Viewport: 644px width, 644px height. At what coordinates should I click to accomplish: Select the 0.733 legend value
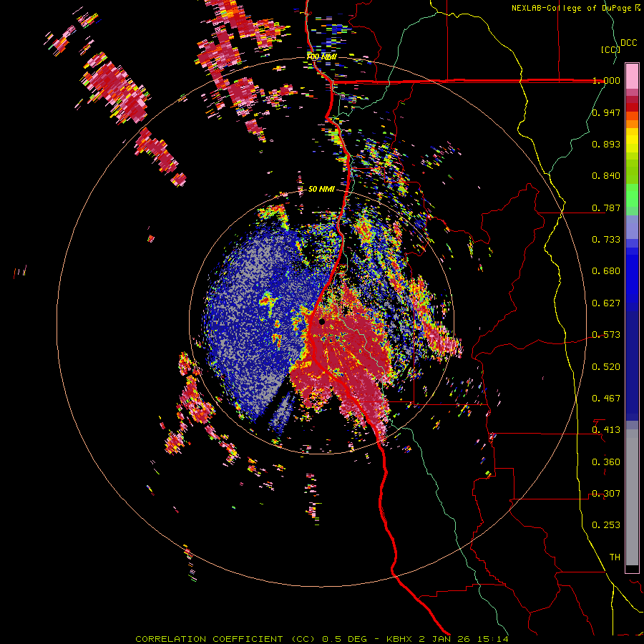(606, 240)
